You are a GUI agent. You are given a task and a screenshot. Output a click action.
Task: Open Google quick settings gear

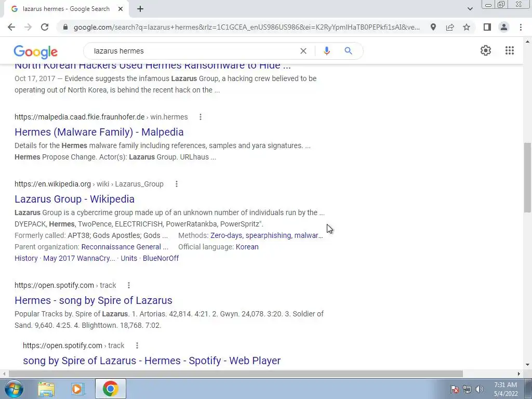pos(486,50)
